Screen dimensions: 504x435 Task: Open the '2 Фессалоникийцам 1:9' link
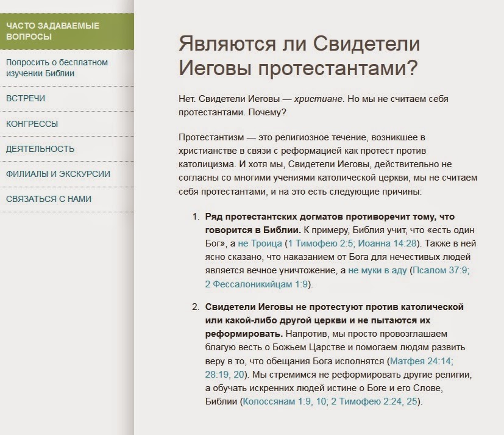point(256,284)
